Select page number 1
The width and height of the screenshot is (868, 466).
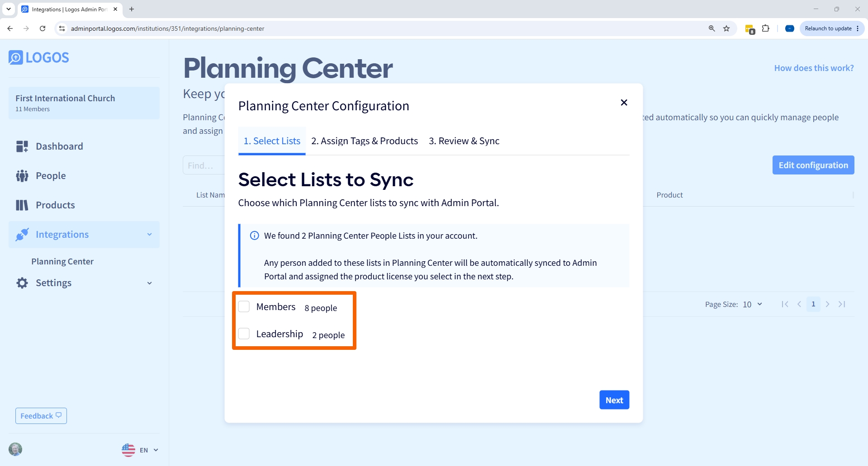(x=813, y=304)
